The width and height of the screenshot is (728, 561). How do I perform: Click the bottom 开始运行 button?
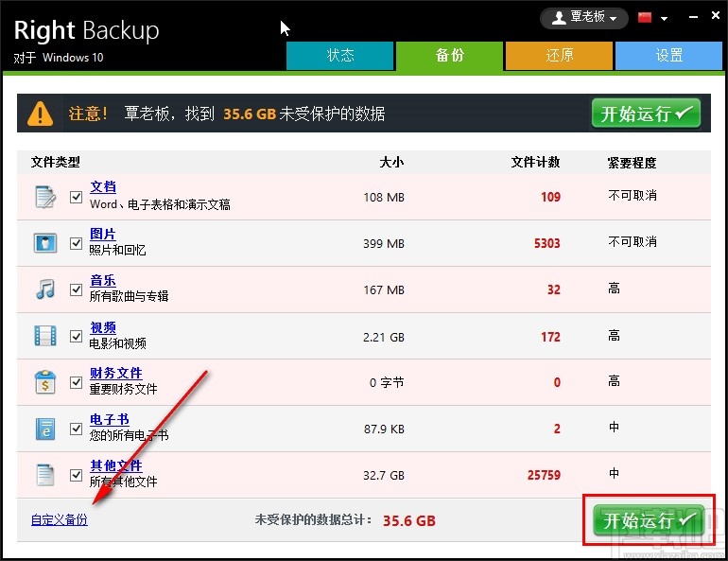[x=649, y=519]
